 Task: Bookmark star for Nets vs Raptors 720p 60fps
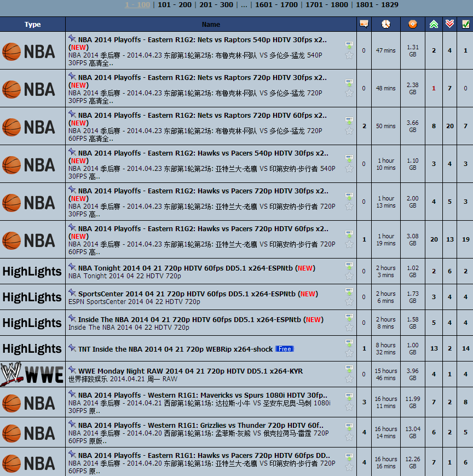(349, 131)
